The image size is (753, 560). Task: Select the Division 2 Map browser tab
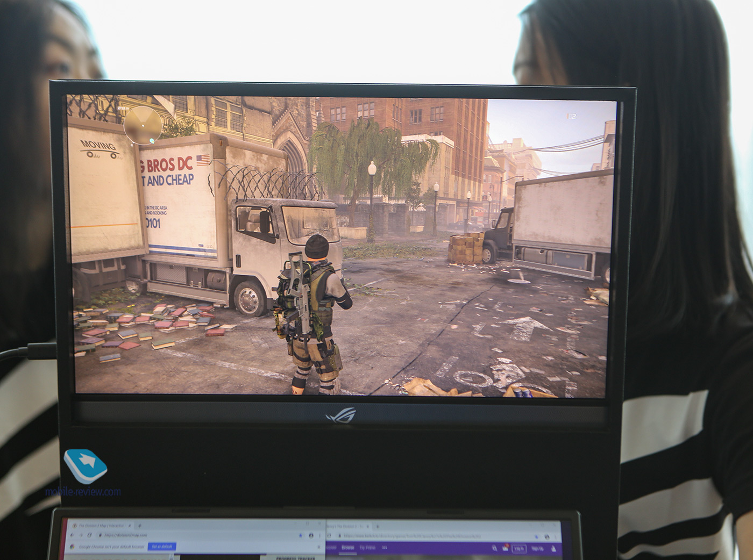point(101,526)
